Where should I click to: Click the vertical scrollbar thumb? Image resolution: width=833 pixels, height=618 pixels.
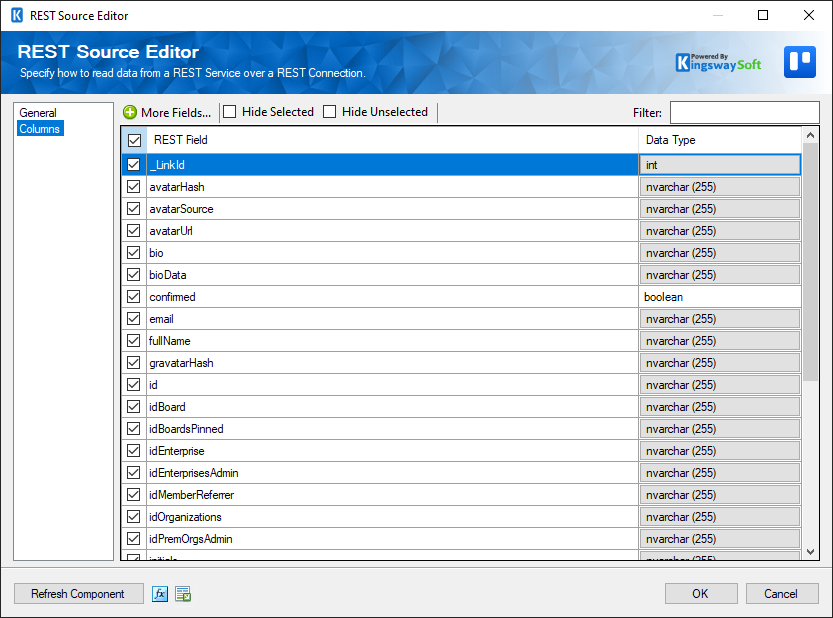pos(810,261)
